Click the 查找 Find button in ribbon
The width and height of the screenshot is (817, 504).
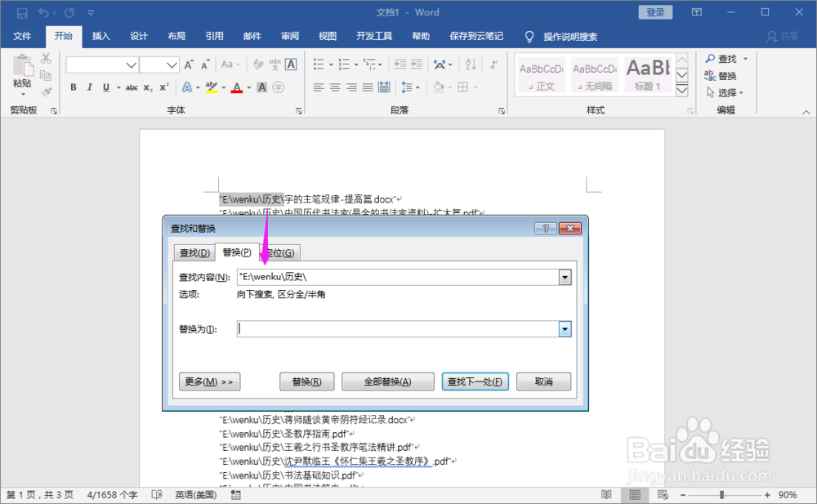[x=722, y=59]
